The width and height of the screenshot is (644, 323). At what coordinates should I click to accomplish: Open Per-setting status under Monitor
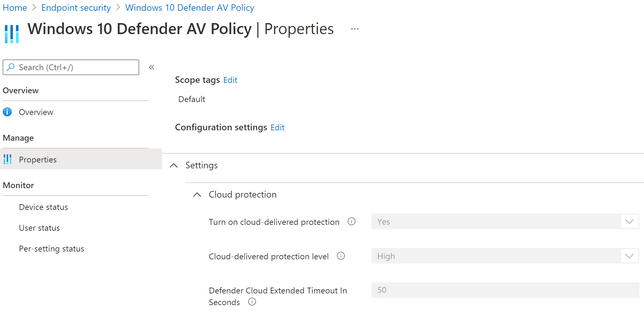click(51, 249)
